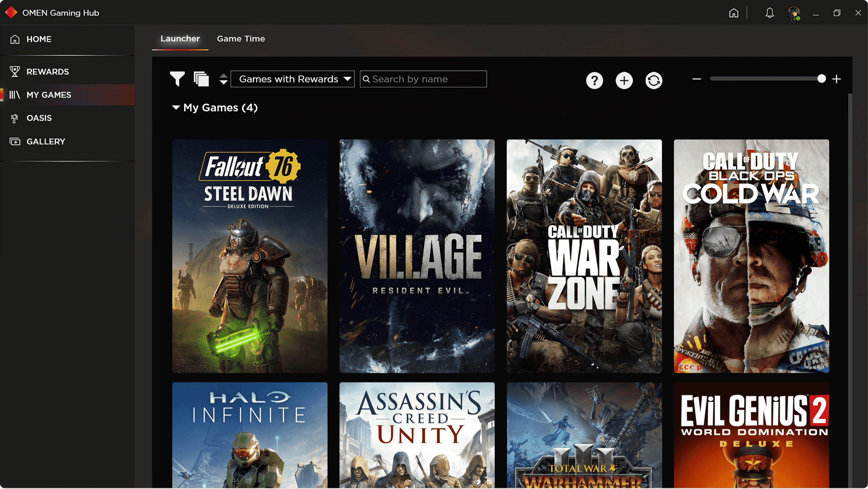
Task: Open Black Ops Cold War tile
Action: (x=751, y=256)
